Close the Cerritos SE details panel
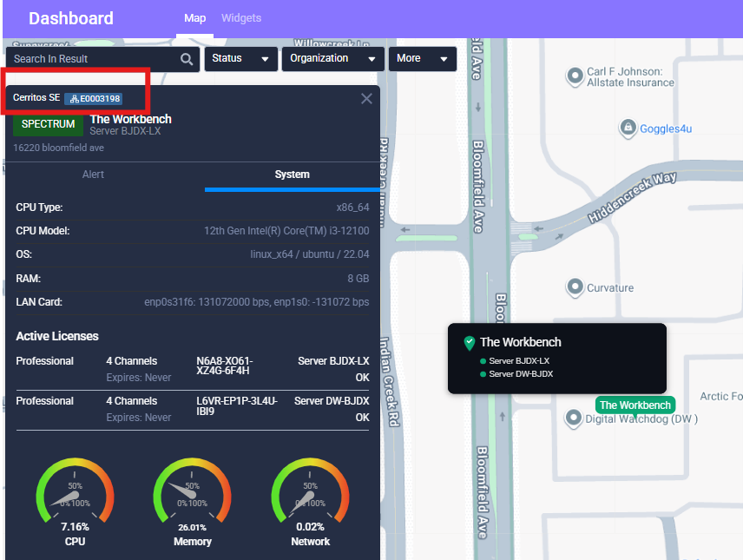Image resolution: width=743 pixels, height=560 pixels. (366, 99)
